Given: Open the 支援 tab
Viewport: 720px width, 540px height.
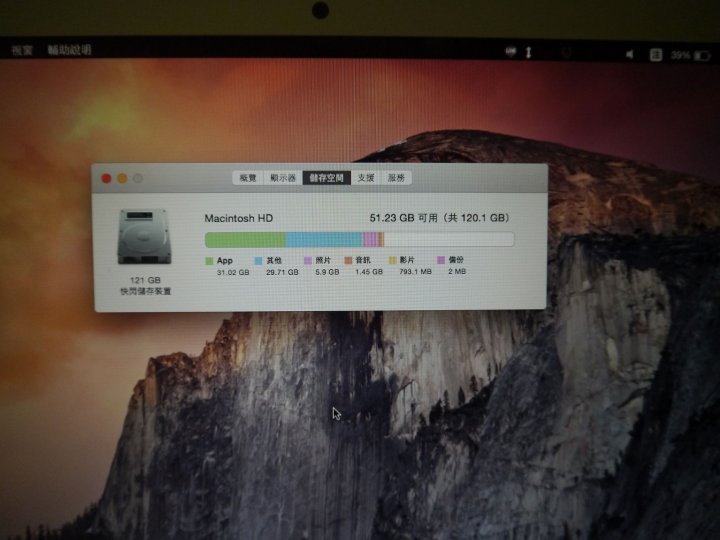Looking at the screenshot, I should 366,178.
